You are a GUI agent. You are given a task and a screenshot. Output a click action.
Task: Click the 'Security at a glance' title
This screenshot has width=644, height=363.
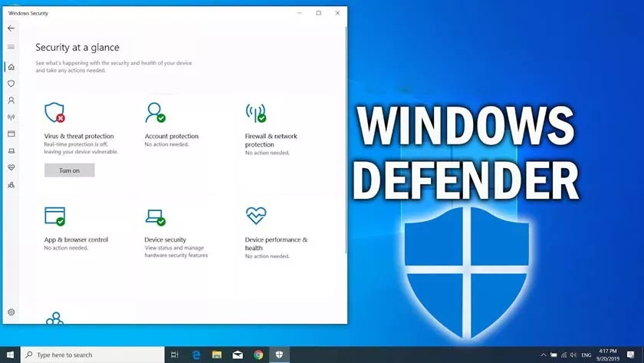pos(77,48)
